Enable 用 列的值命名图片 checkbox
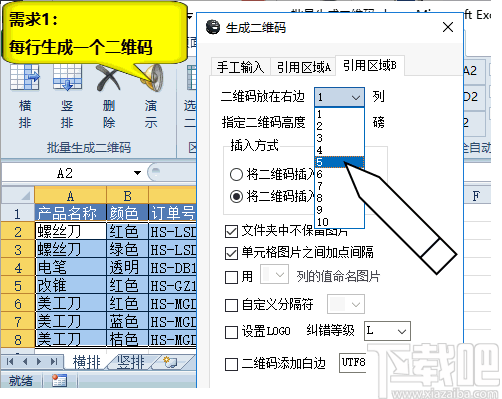The height and width of the screenshot is (399, 502). click(x=231, y=277)
